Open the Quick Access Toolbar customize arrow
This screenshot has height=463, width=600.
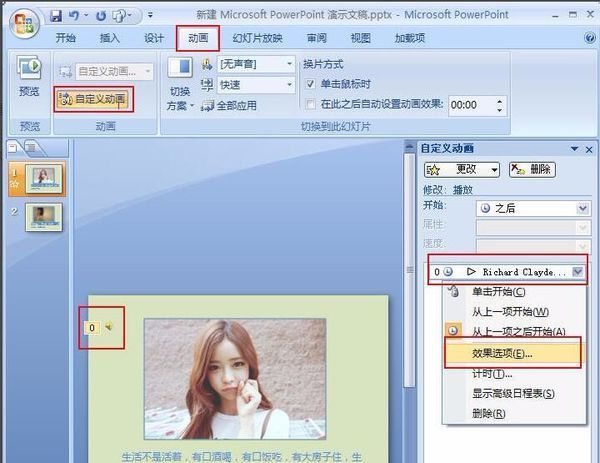pyautogui.click(x=150, y=15)
